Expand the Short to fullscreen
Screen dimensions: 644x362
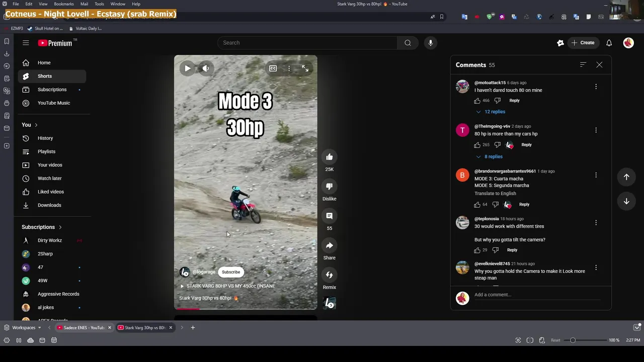click(x=305, y=68)
